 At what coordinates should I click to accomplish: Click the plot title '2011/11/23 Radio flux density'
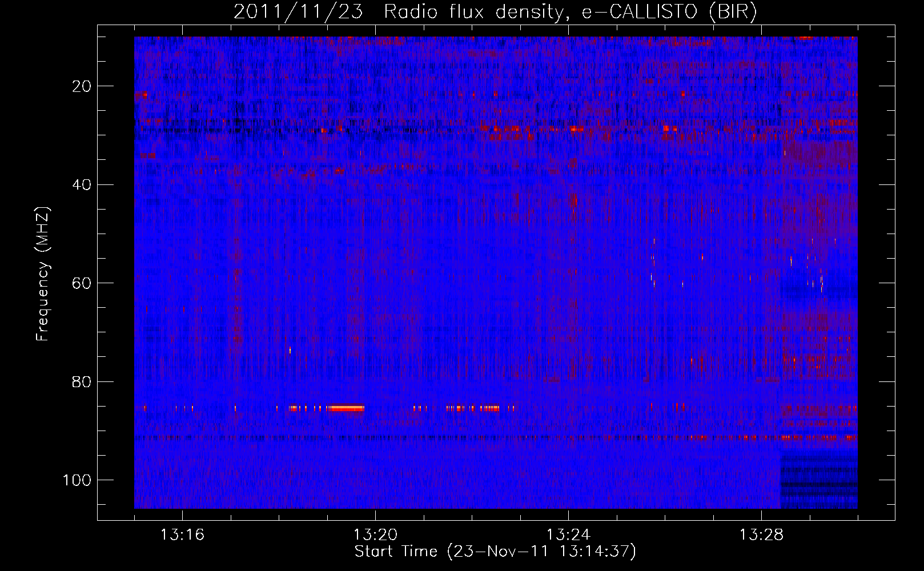pos(495,12)
